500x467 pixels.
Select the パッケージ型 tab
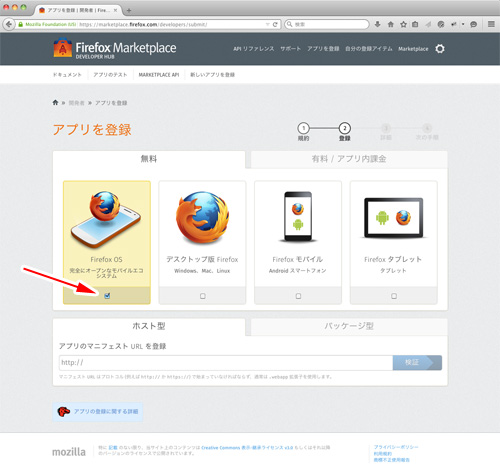point(349,326)
